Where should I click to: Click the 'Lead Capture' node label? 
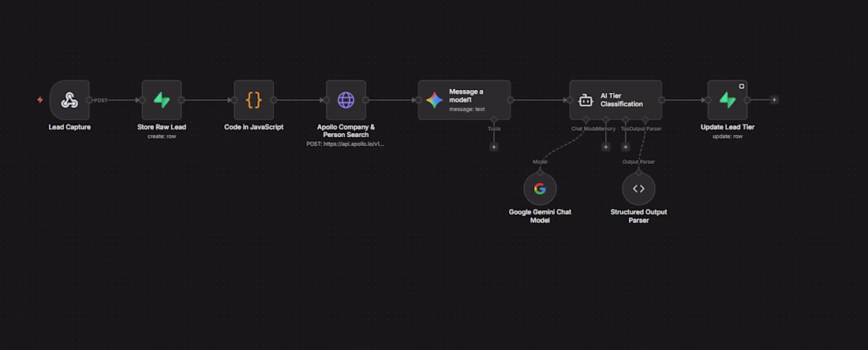point(69,127)
